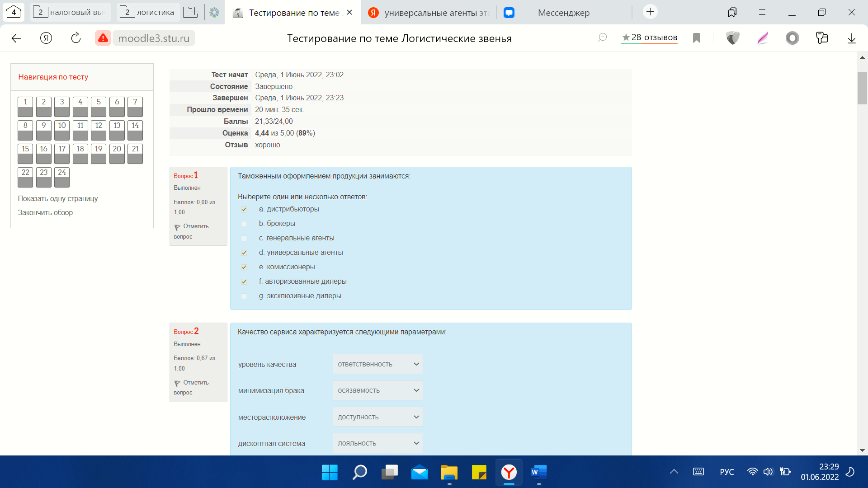868x488 pixels.
Task: Go to question 19 in test navigation
Action: tap(99, 154)
